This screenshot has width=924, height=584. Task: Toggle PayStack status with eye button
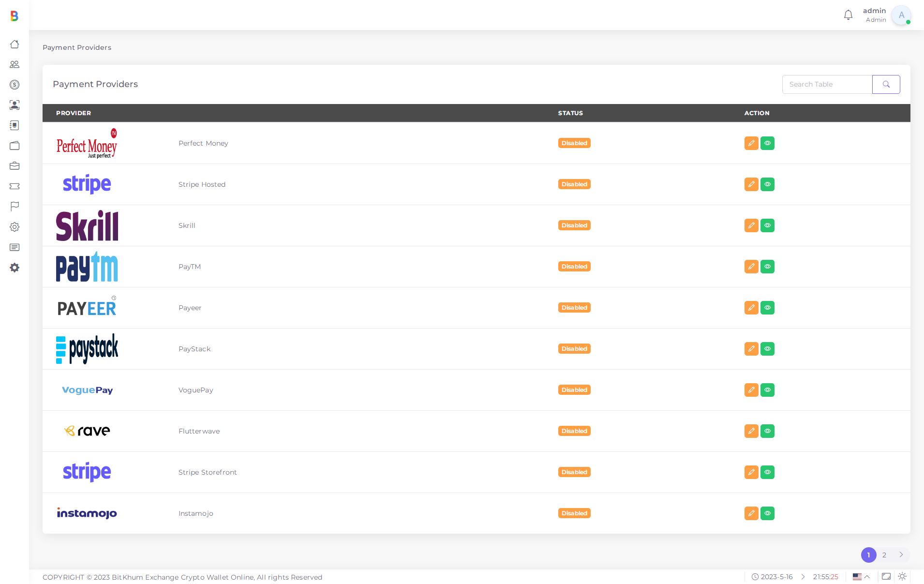[767, 349]
